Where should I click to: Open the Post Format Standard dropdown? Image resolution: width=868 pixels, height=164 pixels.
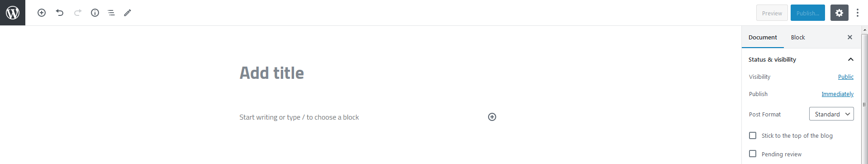point(831,114)
